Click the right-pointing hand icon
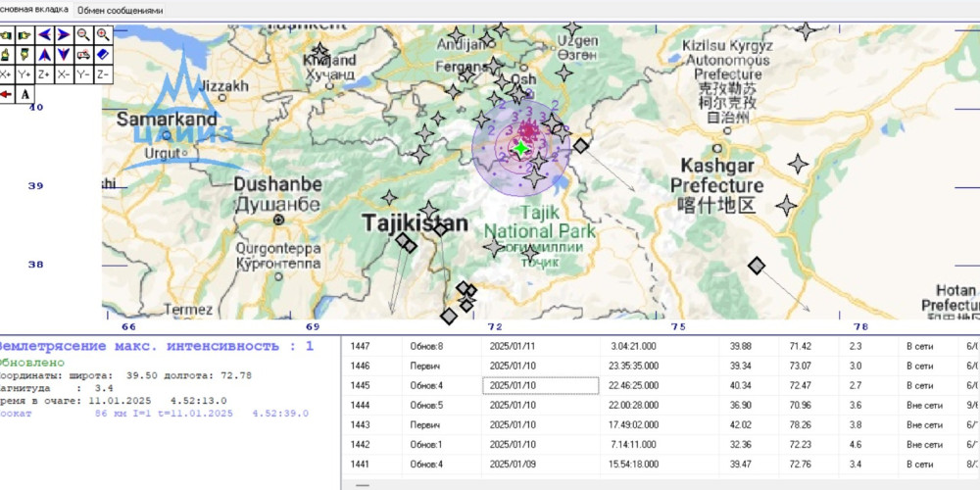The image size is (980, 490). point(24,35)
